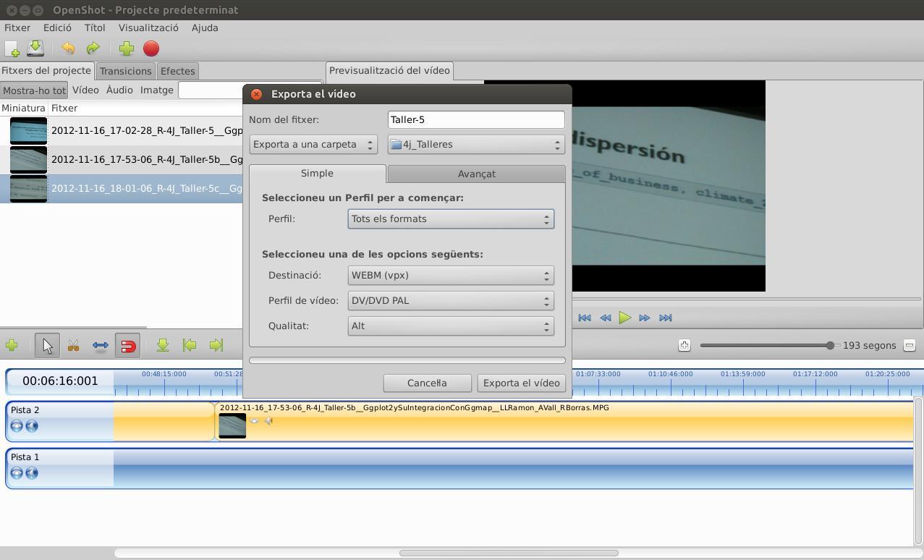The height and width of the screenshot is (560, 924).
Task: Select the arrow pointer tool
Action: pyautogui.click(x=48, y=346)
